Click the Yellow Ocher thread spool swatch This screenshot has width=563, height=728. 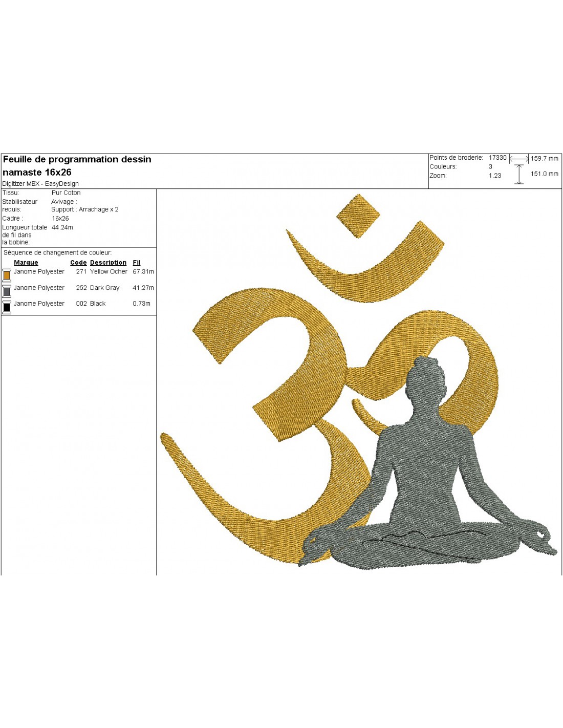[7, 275]
